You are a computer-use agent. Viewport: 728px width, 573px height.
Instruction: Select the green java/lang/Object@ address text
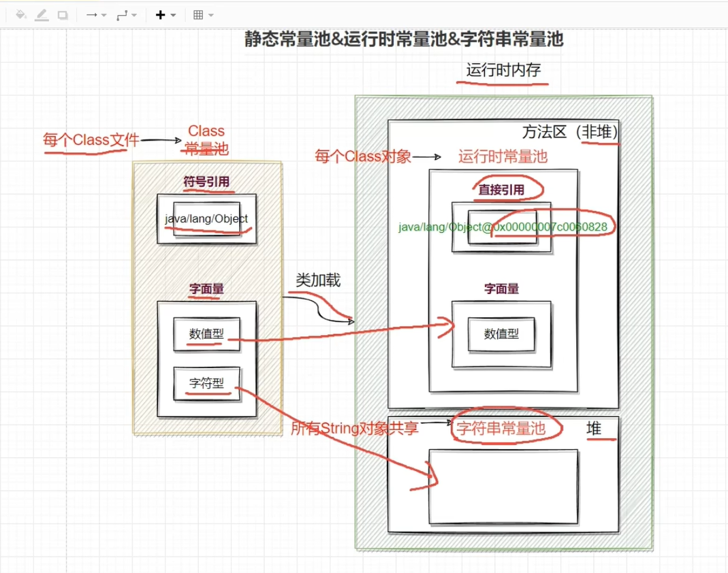503,227
